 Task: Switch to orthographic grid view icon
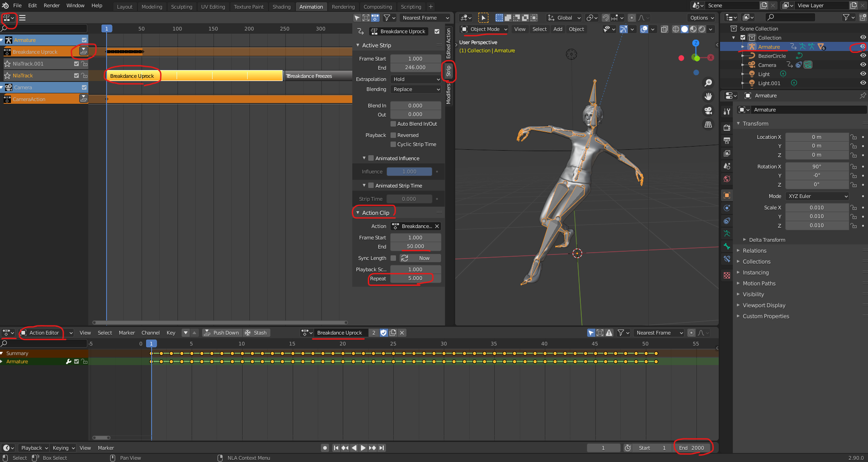click(x=708, y=125)
